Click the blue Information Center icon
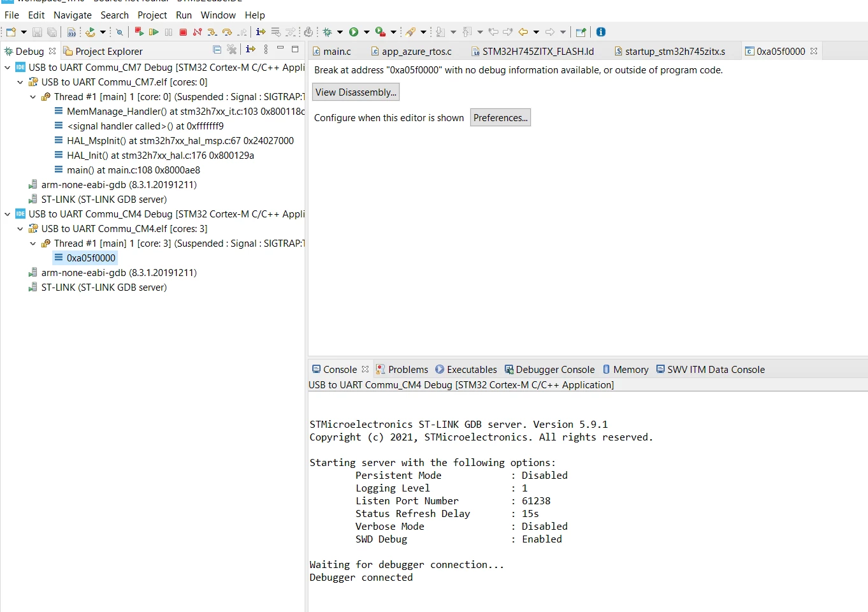 tap(601, 32)
